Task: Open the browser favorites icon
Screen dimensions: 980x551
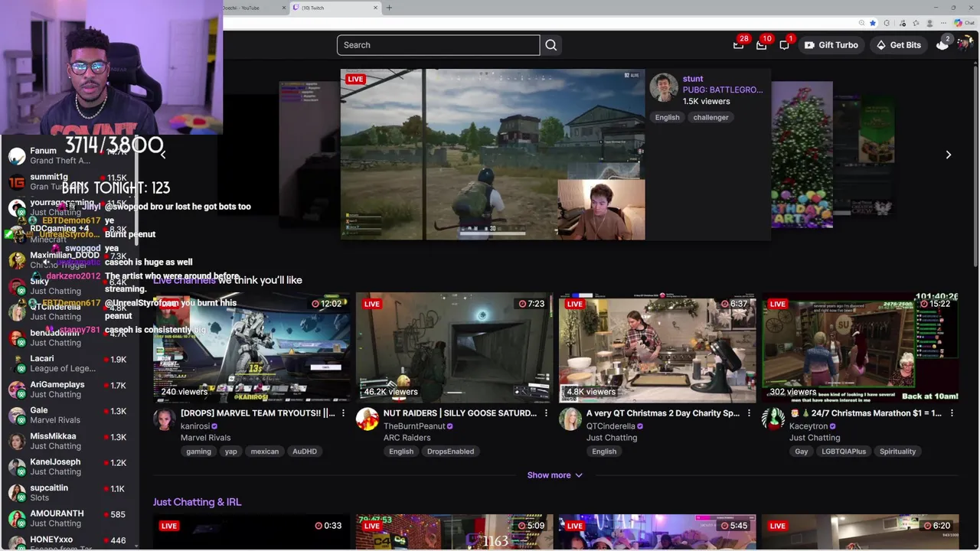Action: [x=915, y=23]
